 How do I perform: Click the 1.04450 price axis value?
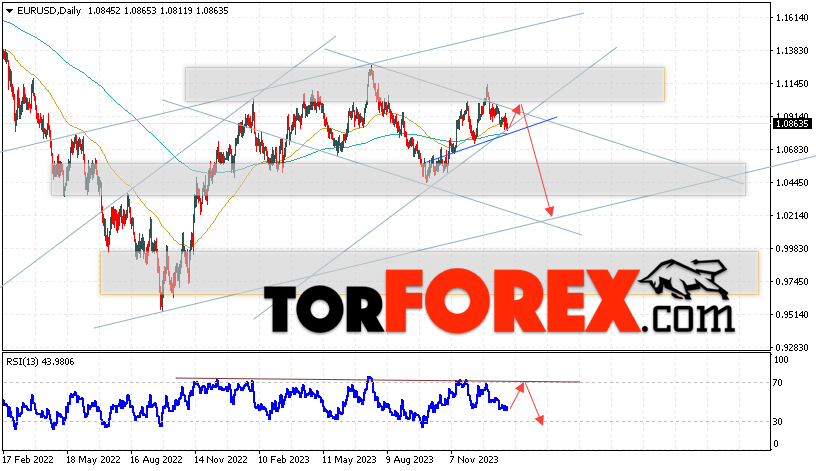792,183
